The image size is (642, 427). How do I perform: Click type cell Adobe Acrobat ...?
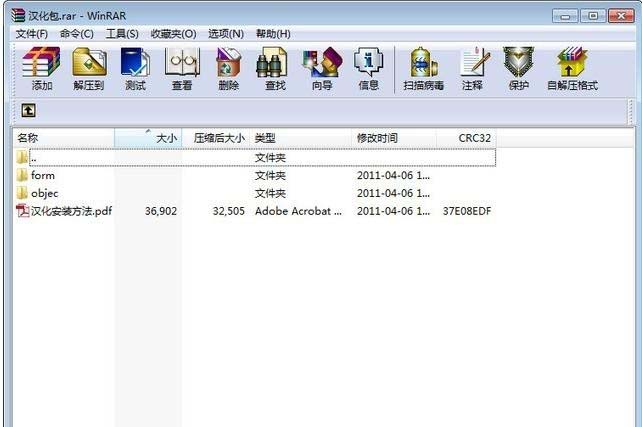click(298, 211)
